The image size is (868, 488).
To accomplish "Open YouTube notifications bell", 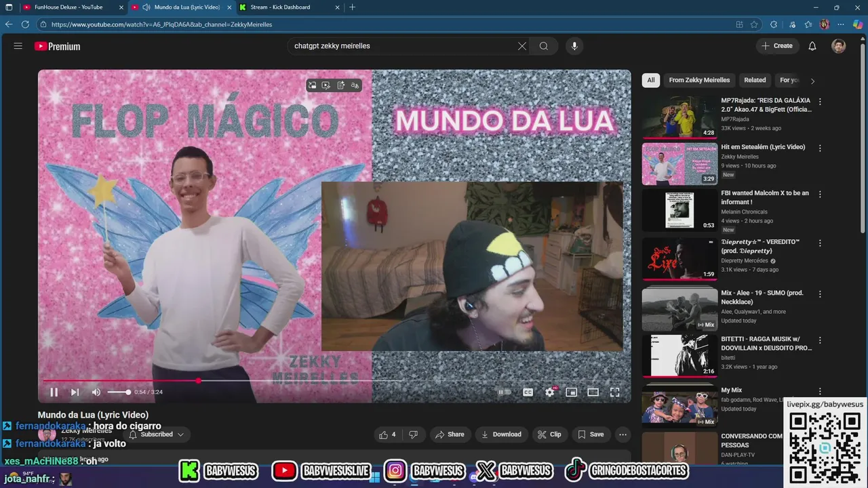I will coord(812,46).
